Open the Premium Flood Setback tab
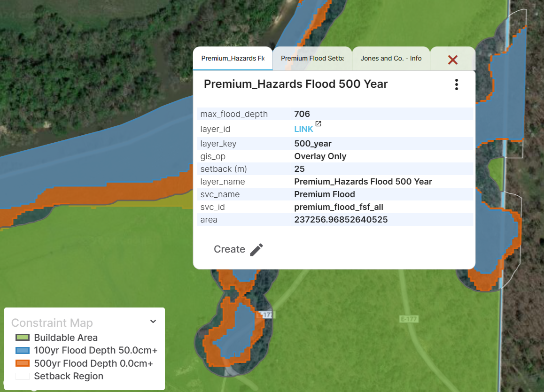This screenshot has width=544, height=392. pos(312,58)
